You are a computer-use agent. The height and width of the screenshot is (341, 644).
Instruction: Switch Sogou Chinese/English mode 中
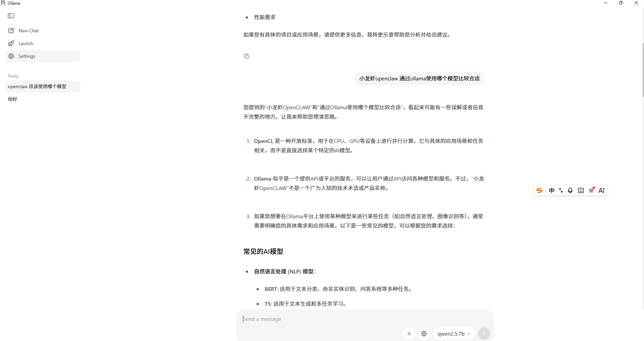[552, 190]
